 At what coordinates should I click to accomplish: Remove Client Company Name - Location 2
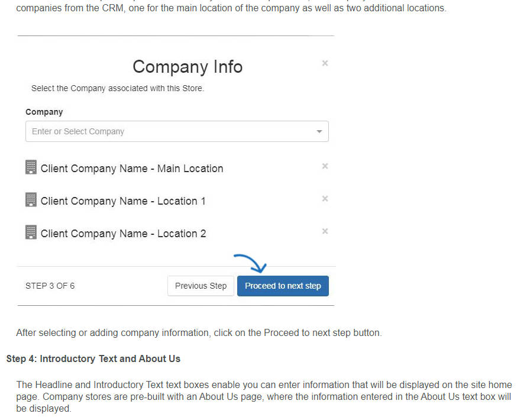click(325, 231)
